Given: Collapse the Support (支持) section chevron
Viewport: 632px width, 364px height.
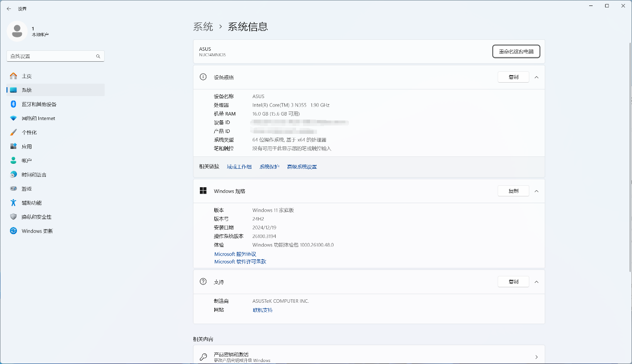Looking at the screenshot, I should click(536, 282).
